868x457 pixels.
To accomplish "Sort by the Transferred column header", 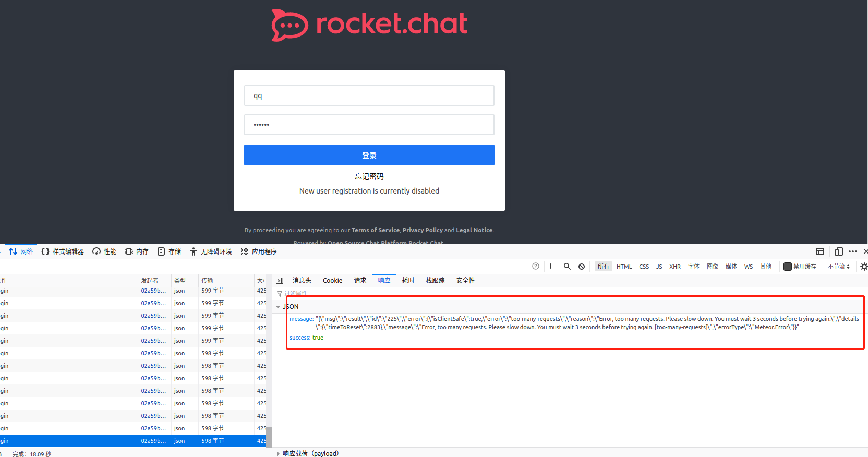I will pos(226,281).
